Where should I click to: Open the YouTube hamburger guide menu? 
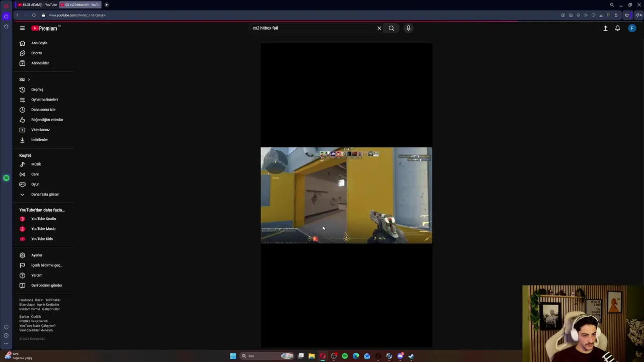coord(22,28)
